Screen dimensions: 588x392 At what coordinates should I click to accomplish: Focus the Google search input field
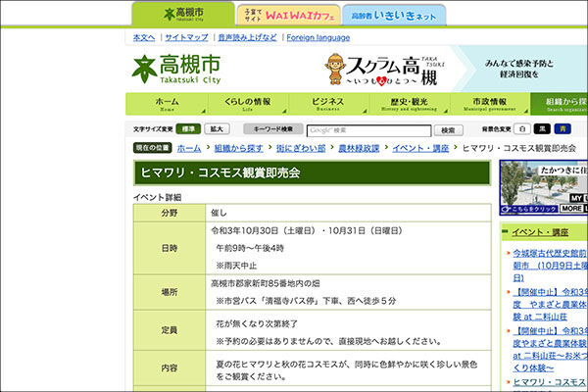(369, 130)
